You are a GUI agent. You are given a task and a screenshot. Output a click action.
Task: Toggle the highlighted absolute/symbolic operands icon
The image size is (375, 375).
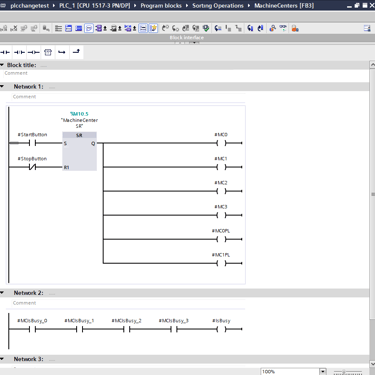89,29
